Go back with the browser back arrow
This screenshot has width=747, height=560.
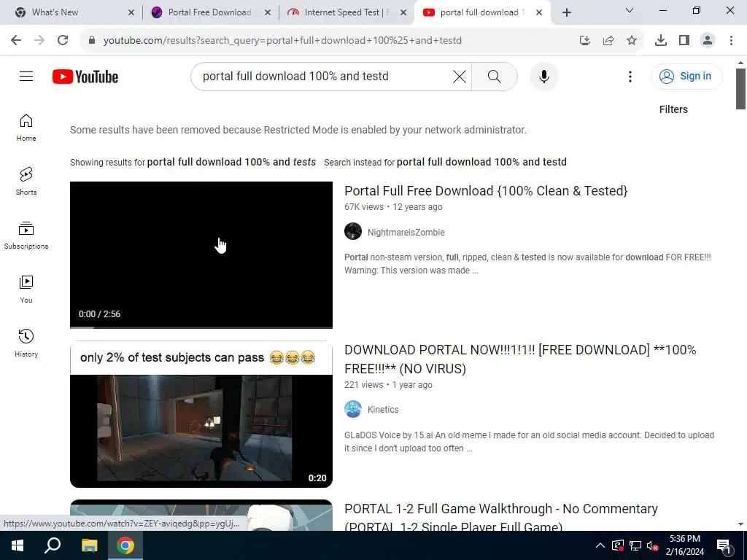[x=16, y=40]
